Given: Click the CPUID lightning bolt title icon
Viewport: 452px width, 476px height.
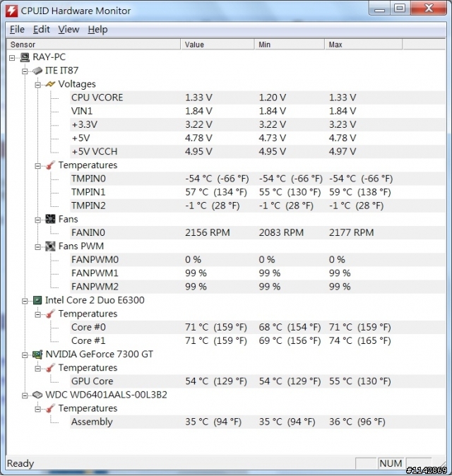Looking at the screenshot, I should click(11, 11).
